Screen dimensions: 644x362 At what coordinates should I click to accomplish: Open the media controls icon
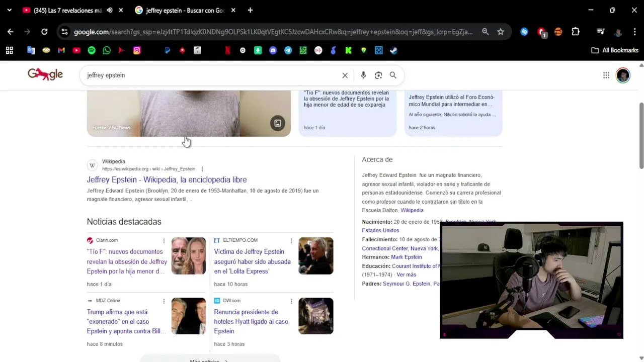(601, 32)
